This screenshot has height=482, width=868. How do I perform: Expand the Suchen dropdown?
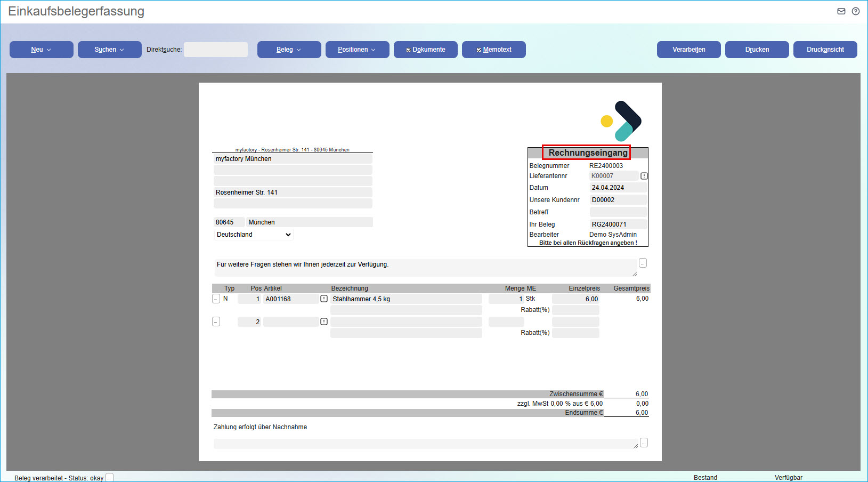pyautogui.click(x=110, y=50)
